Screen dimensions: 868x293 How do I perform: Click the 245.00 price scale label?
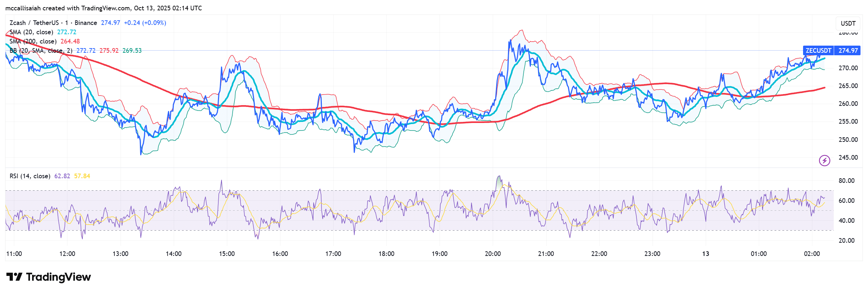(x=848, y=158)
